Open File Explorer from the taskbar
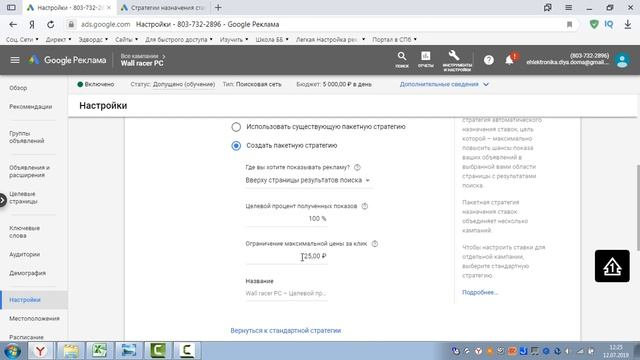 click(x=71, y=351)
